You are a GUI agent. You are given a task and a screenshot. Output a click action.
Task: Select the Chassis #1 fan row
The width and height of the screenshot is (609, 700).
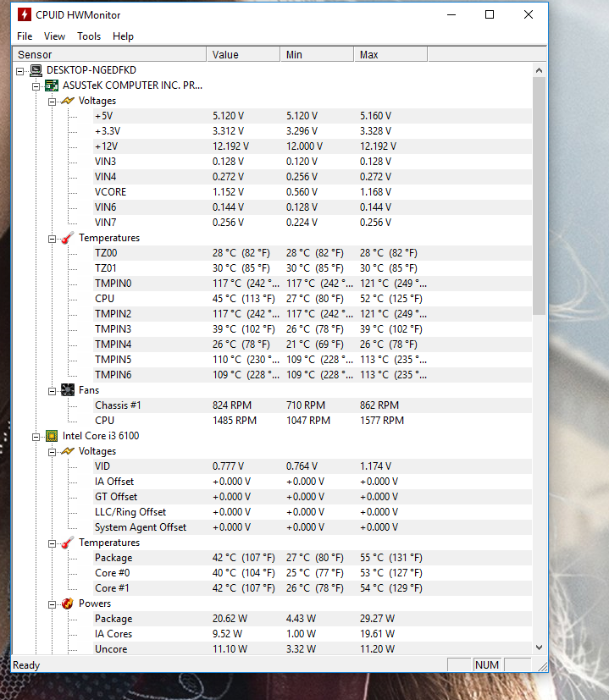coord(313,405)
